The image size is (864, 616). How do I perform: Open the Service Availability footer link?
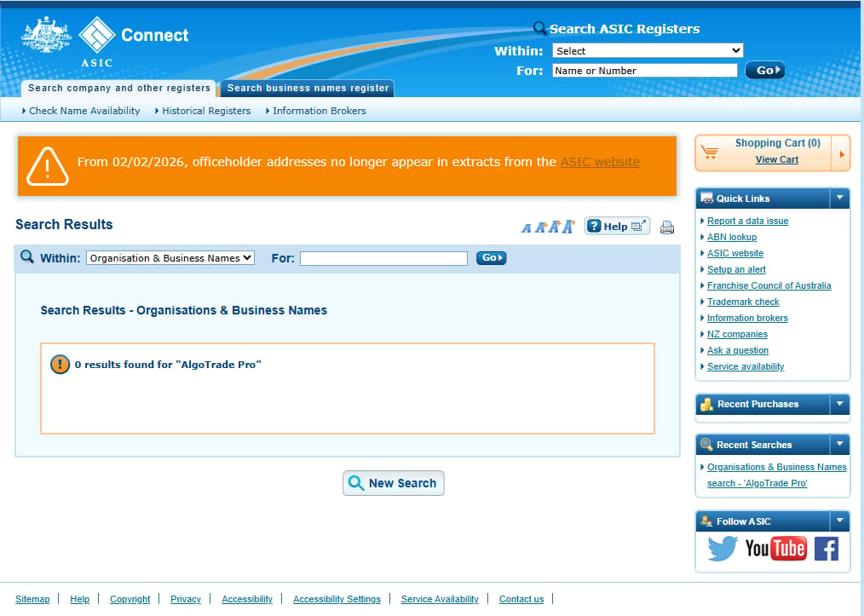tap(439, 599)
